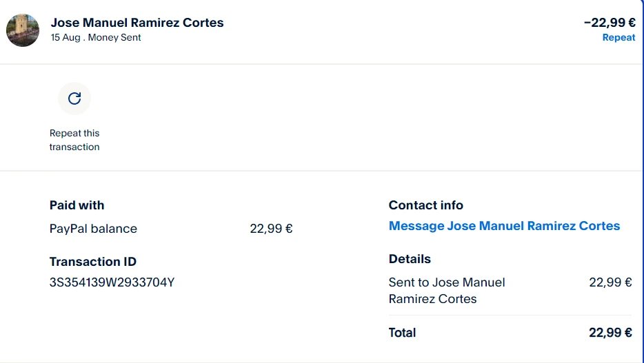Click the "Transaction ID" heading
This screenshot has width=644, height=363.
[93, 262]
